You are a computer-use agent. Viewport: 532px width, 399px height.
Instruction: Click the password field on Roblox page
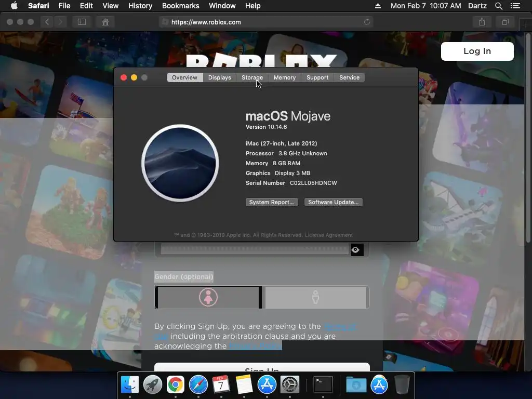click(255, 250)
